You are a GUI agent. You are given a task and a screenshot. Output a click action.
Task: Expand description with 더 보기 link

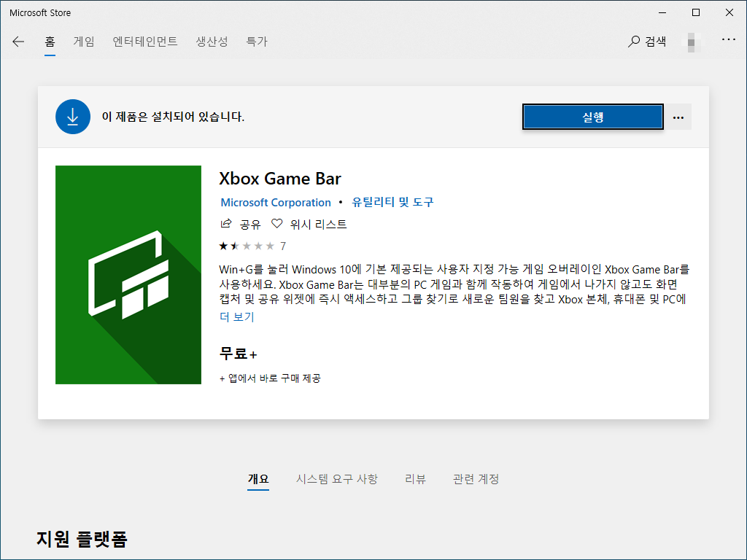pyautogui.click(x=237, y=316)
